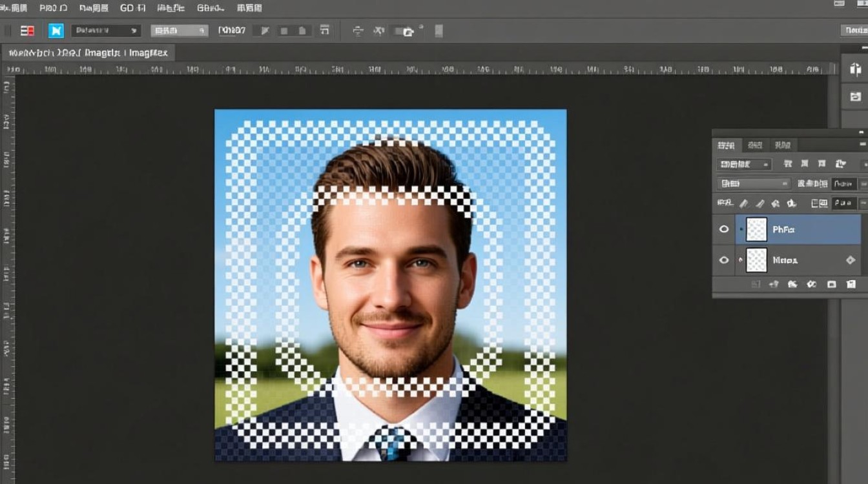This screenshot has height=484, width=868.
Task: Click the camera-like icon in options bar
Action: point(408,31)
